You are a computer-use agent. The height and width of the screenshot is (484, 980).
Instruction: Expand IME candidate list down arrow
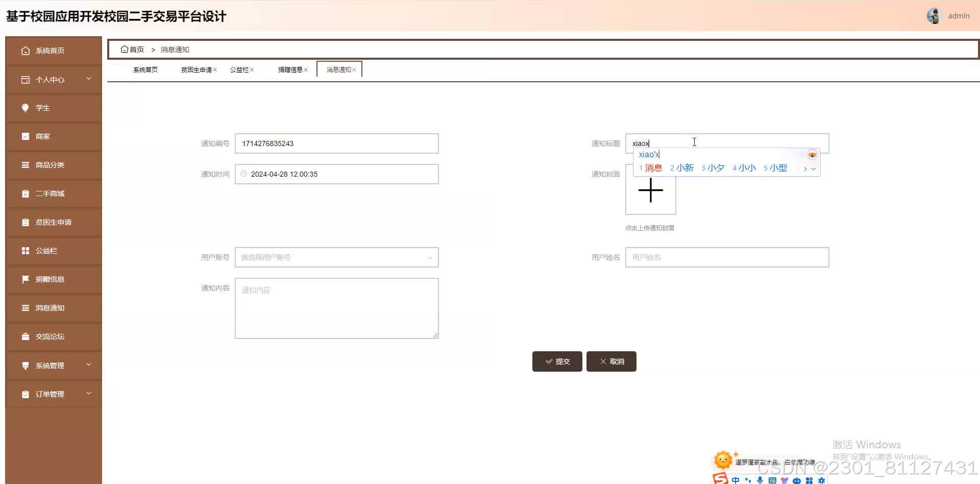pos(814,169)
